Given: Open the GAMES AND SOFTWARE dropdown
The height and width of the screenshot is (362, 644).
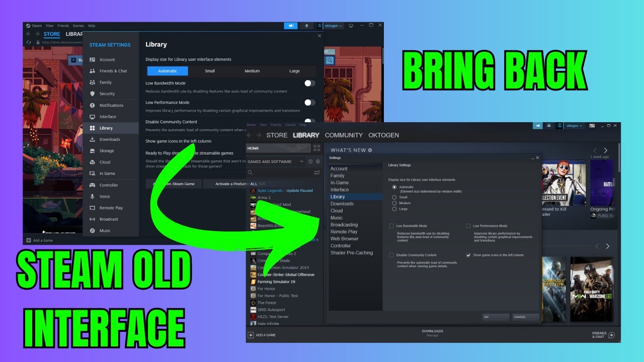Looking at the screenshot, I should point(276,161).
